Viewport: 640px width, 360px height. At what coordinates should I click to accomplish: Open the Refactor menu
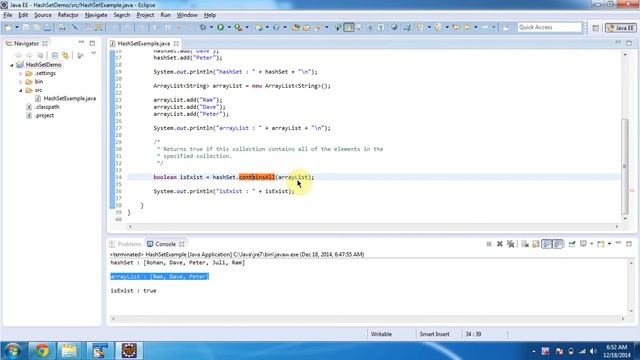pos(68,15)
